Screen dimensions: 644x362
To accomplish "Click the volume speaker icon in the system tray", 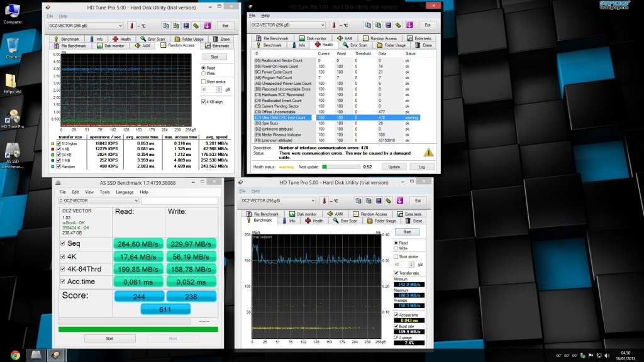I will pyautogui.click(x=607, y=356).
